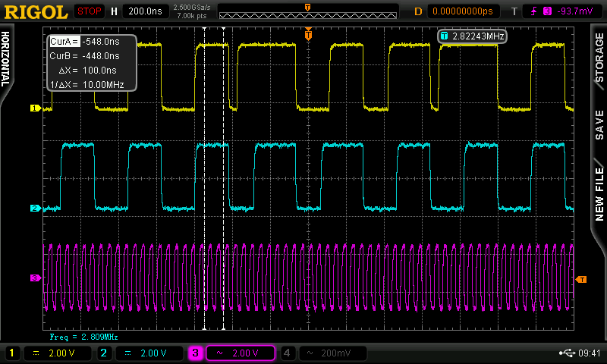Click the T trigger label in top bar
Image resolution: width=607 pixels, height=364 pixels.
pos(514,11)
